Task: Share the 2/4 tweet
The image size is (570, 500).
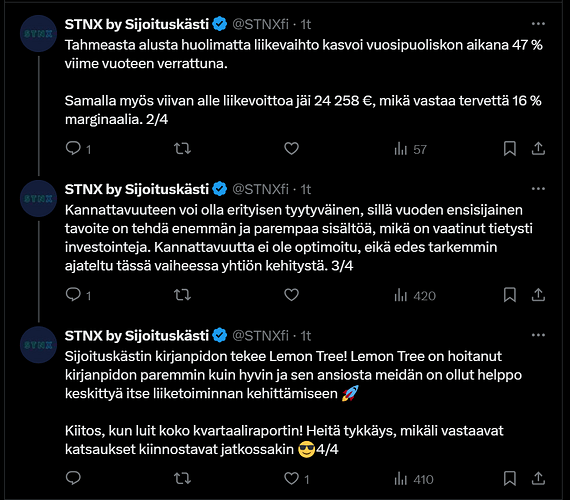Action: [538, 148]
